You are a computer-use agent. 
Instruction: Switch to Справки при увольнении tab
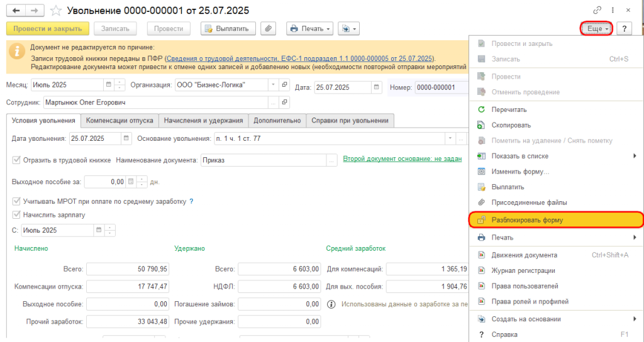(x=350, y=121)
